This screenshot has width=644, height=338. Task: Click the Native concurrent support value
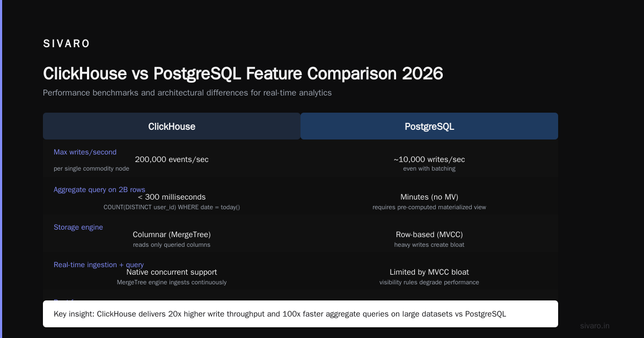tap(172, 272)
